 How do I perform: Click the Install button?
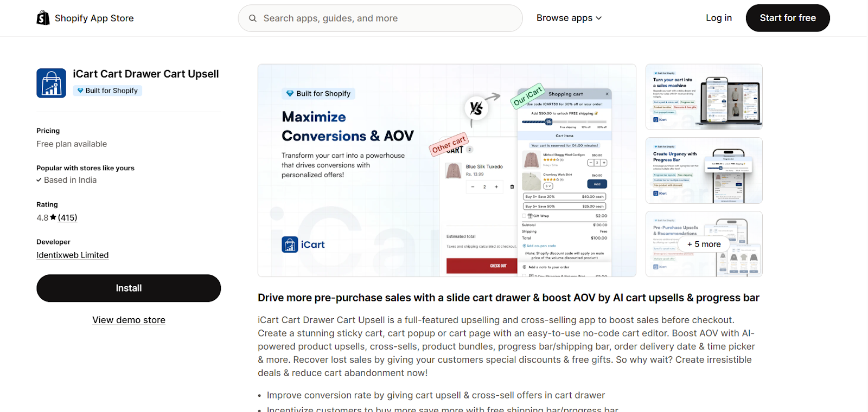(x=129, y=288)
